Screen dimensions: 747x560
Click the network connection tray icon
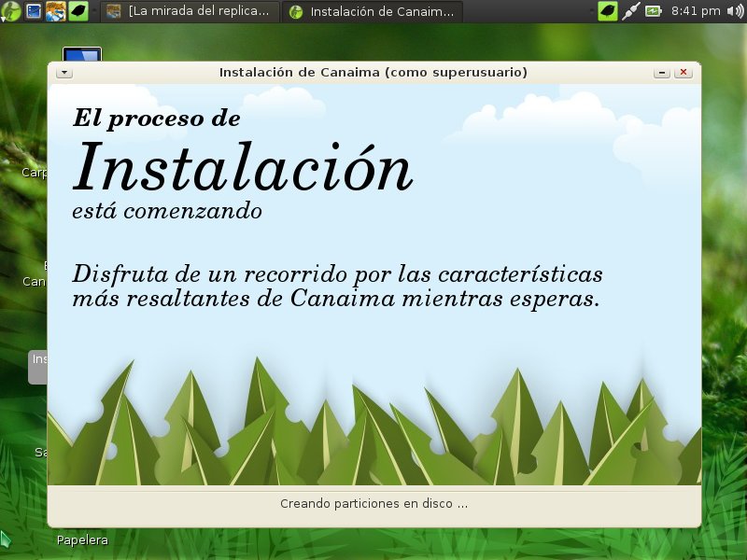[630, 11]
